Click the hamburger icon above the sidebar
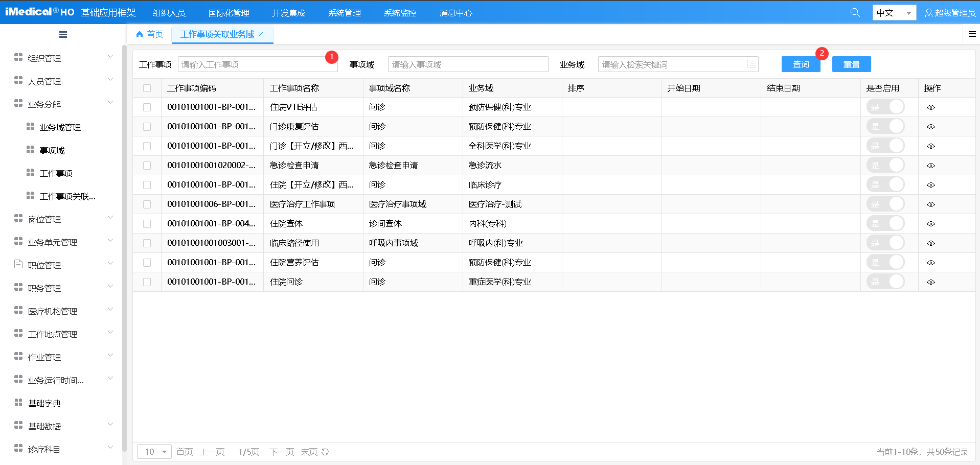This screenshot has height=465, width=980. pos(63,34)
